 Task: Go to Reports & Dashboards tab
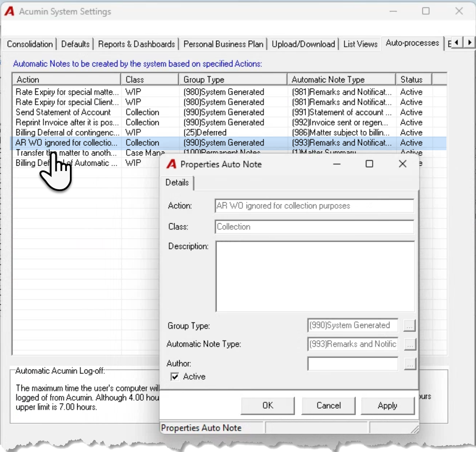click(x=136, y=44)
